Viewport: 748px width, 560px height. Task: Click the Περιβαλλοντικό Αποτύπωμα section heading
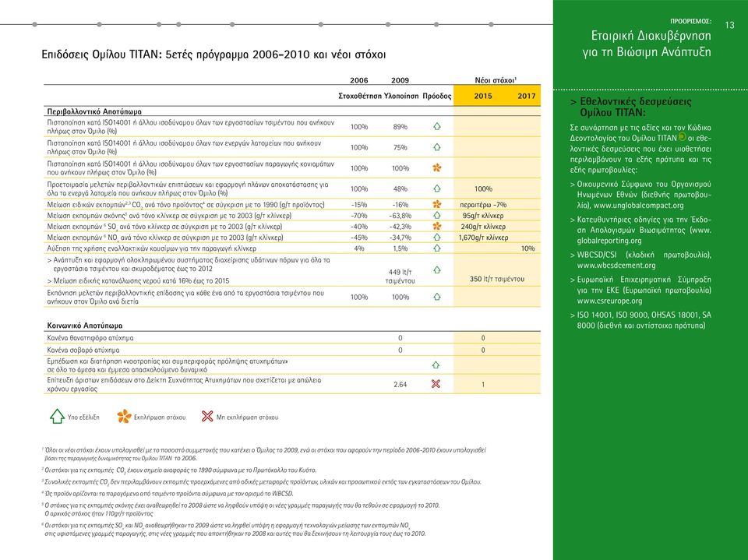click(x=94, y=111)
